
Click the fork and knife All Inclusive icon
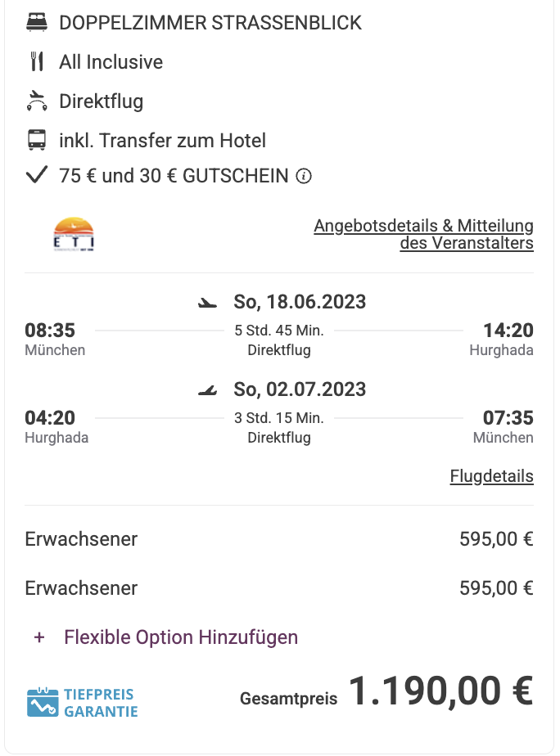37,61
